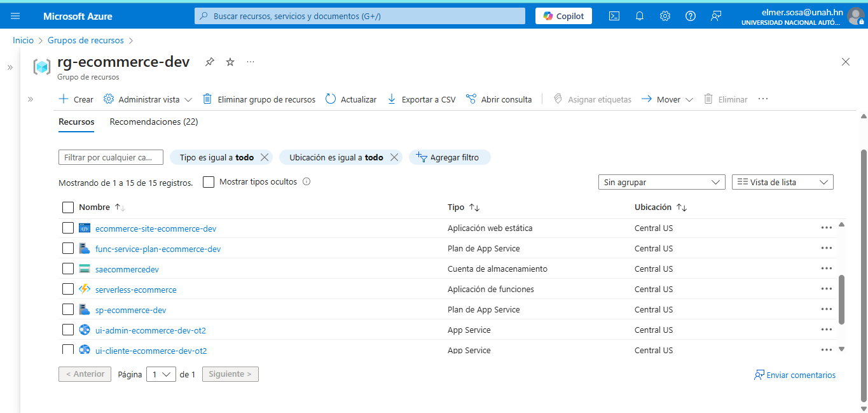Open the help panel question mark icon

690,15
